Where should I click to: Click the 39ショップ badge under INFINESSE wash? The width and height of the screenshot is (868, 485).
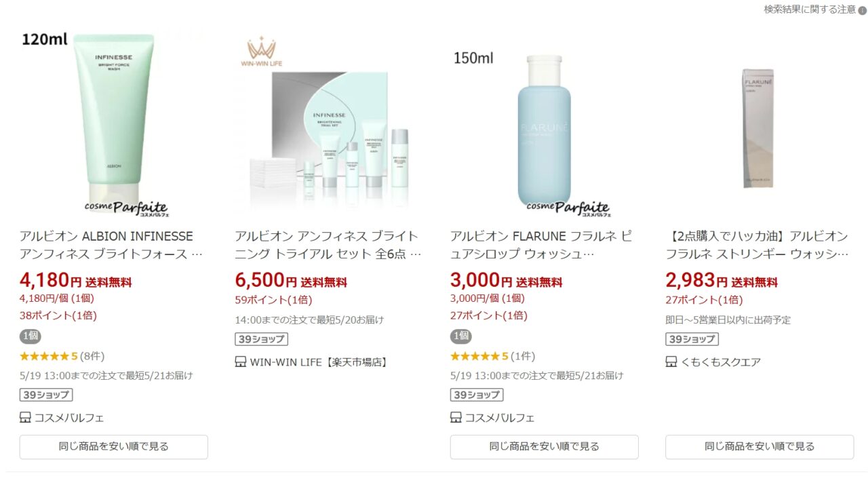click(46, 395)
